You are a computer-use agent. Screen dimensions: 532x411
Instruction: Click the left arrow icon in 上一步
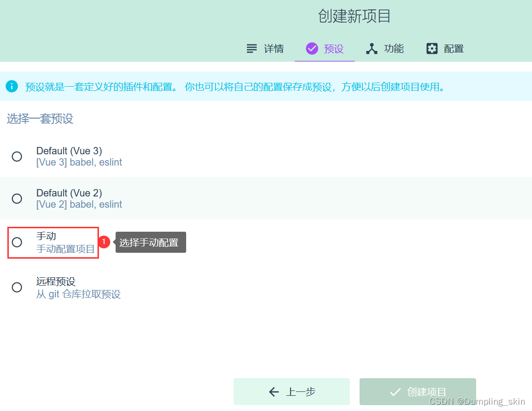point(274,392)
